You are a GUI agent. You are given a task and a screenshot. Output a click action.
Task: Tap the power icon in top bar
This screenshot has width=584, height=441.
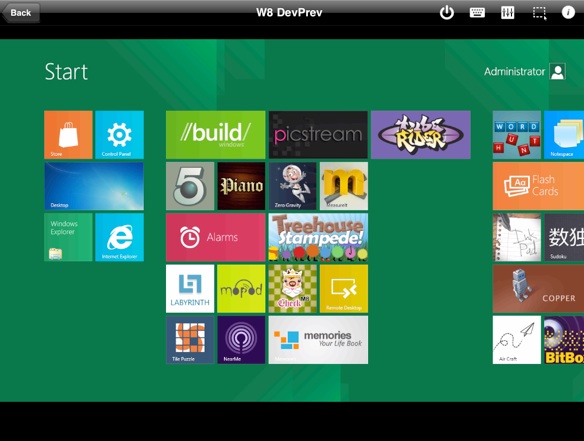coord(447,13)
